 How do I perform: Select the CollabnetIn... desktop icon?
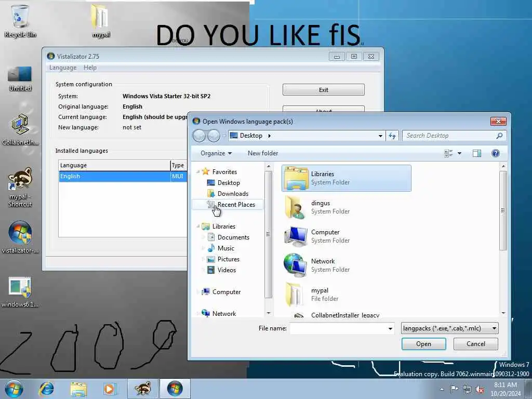(x=20, y=129)
